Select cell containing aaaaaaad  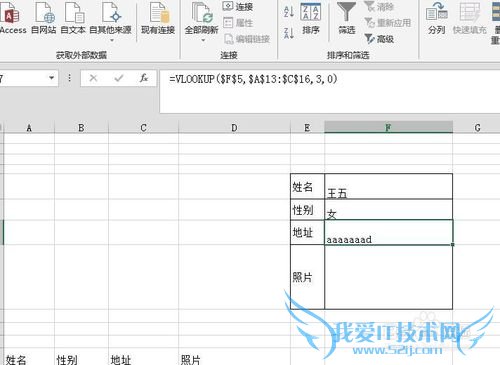pyautogui.click(x=388, y=232)
